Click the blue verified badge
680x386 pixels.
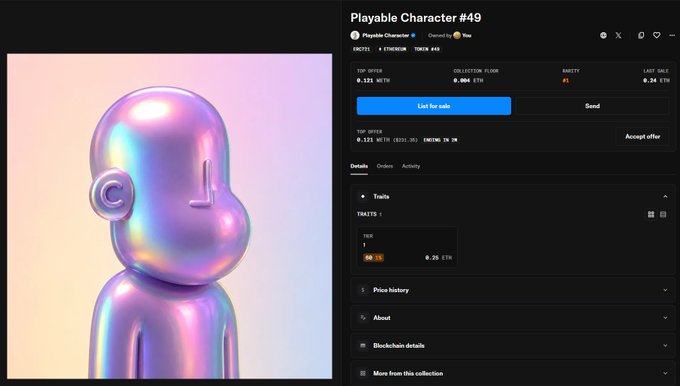click(413, 36)
